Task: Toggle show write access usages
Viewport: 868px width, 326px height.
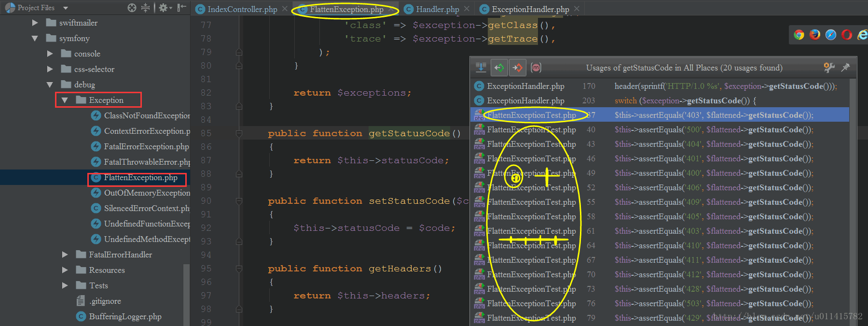Action: pos(517,68)
